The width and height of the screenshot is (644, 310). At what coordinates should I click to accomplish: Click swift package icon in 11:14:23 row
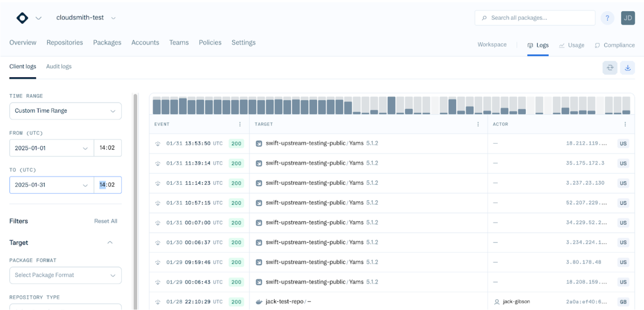pos(259,183)
